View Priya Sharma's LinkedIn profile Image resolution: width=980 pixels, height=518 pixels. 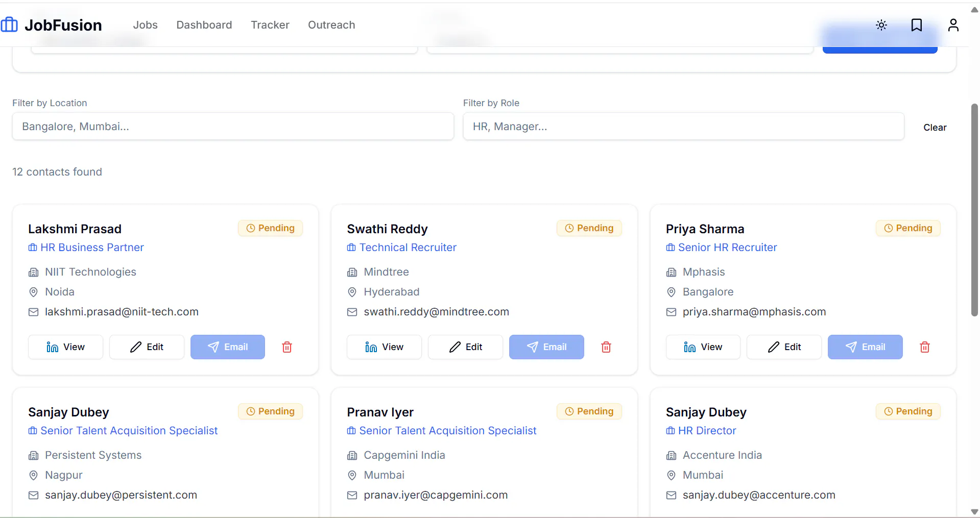point(703,347)
